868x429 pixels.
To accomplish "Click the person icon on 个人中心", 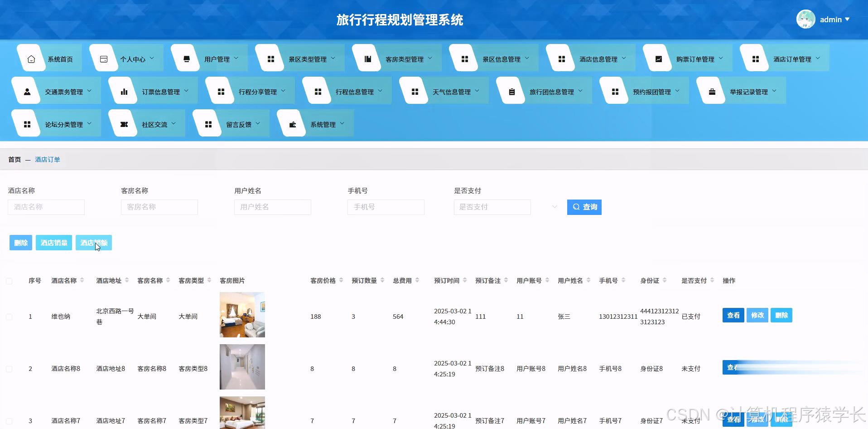I will tap(103, 58).
